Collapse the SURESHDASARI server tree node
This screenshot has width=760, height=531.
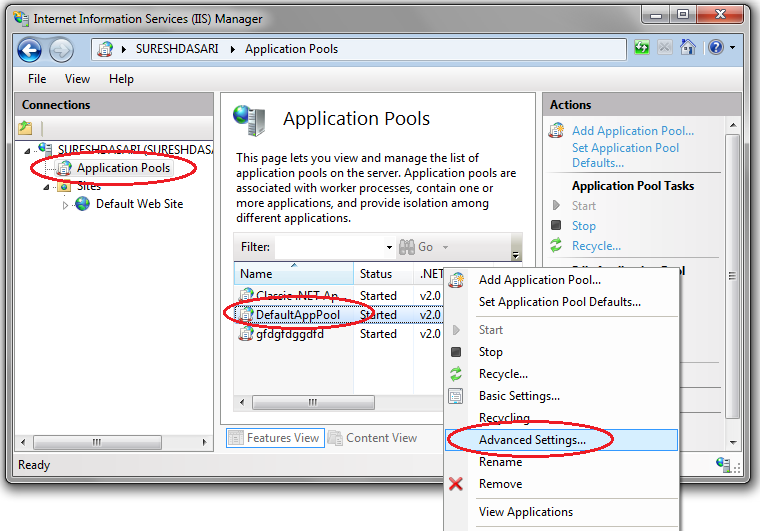(27, 151)
